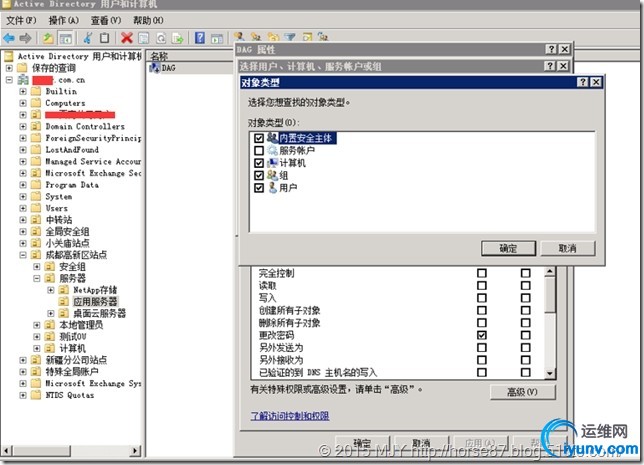Tick first checkbox in 完全控制 row
644x465 pixels.
pyautogui.click(x=482, y=273)
